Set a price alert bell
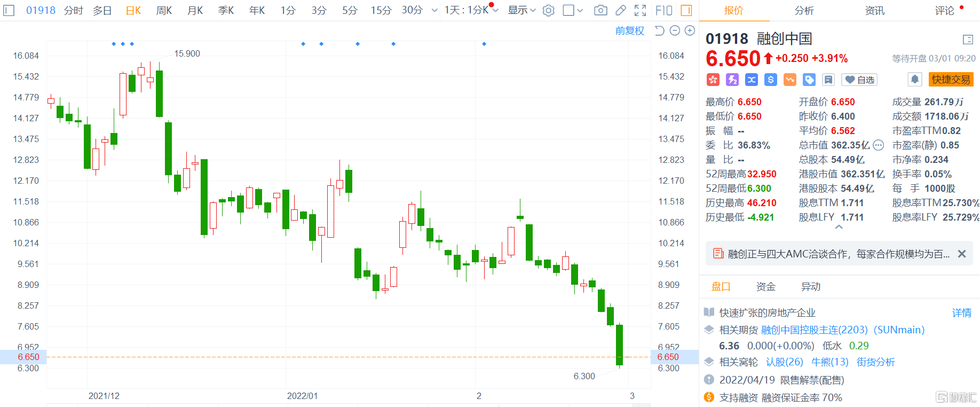This screenshot has height=407, width=980. point(915,80)
